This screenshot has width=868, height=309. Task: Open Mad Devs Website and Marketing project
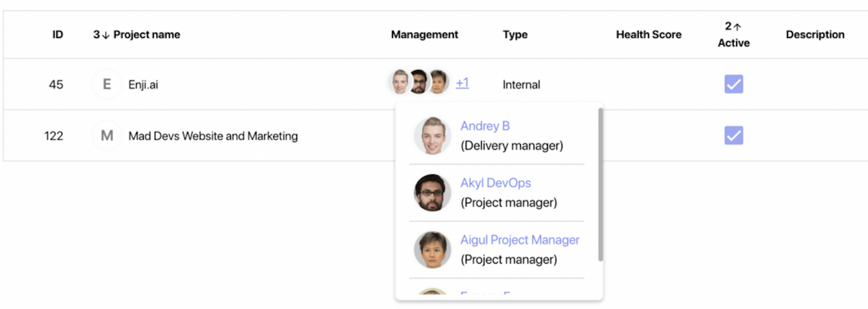pos(213,136)
